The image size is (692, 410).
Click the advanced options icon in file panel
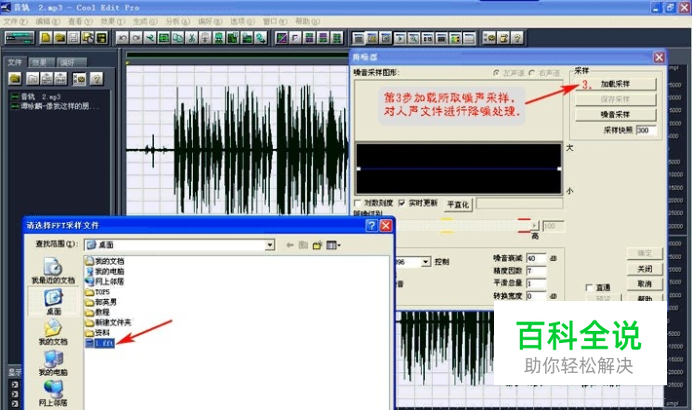(x=79, y=79)
